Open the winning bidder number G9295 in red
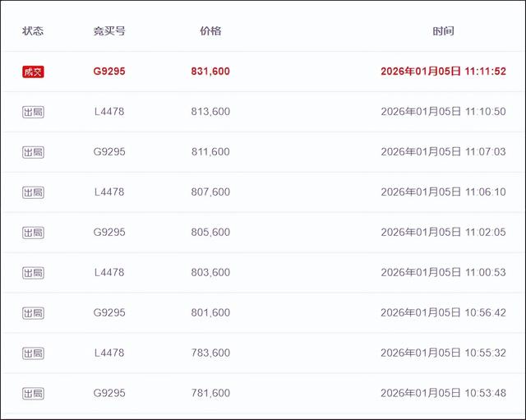 109,72
